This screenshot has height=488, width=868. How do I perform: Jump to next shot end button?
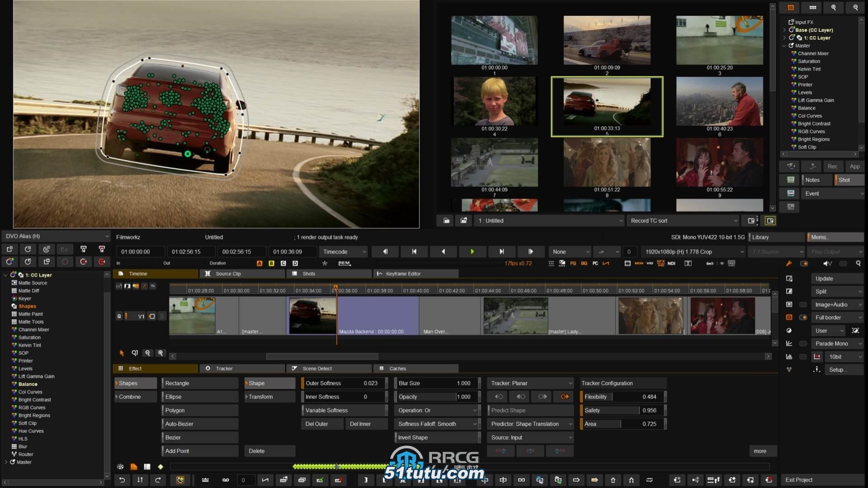point(501,252)
